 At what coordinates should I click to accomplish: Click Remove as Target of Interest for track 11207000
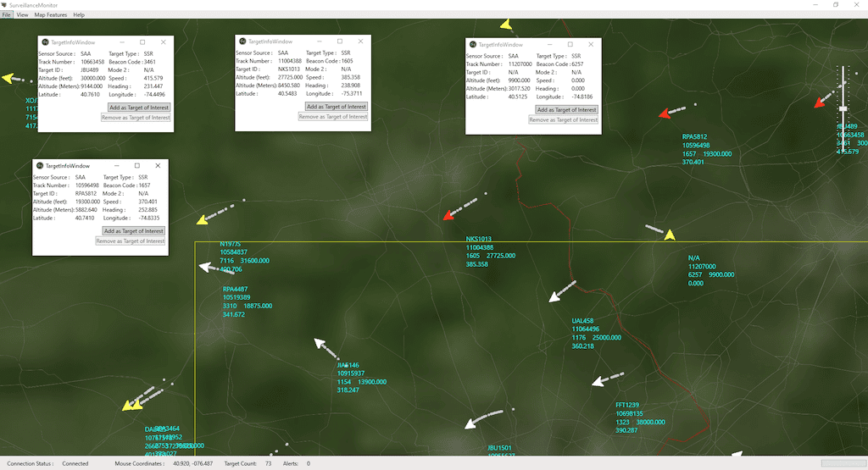[564, 119]
